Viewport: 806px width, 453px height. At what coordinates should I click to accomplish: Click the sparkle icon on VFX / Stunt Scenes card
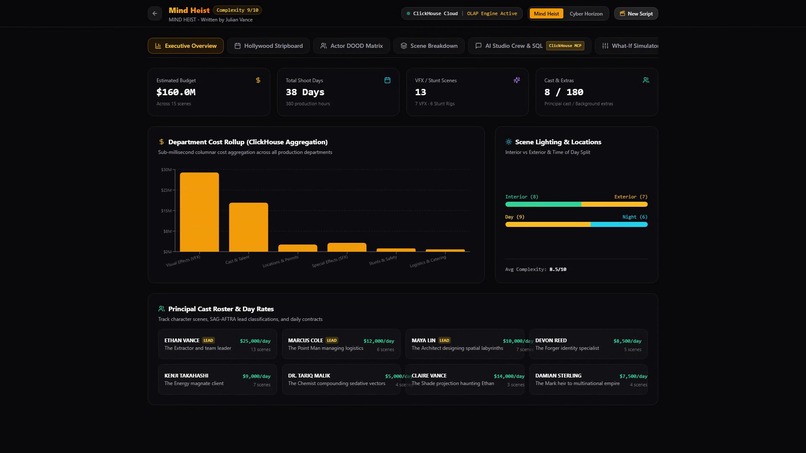[x=517, y=80]
